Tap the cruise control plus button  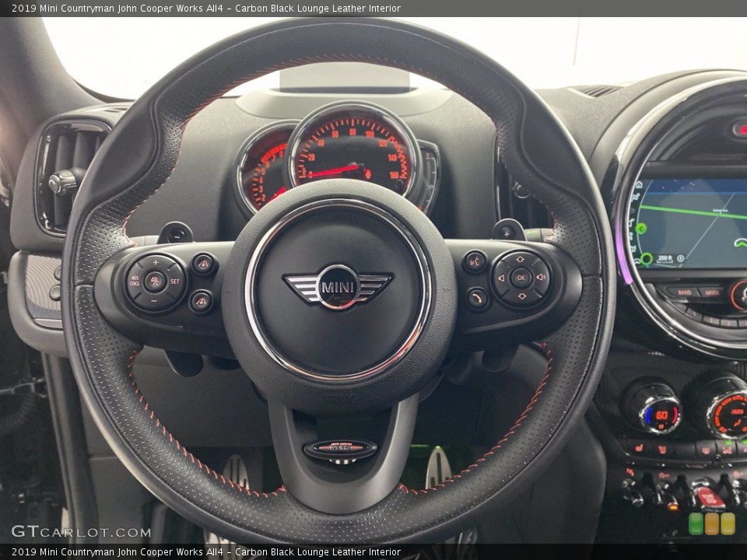[156, 262]
